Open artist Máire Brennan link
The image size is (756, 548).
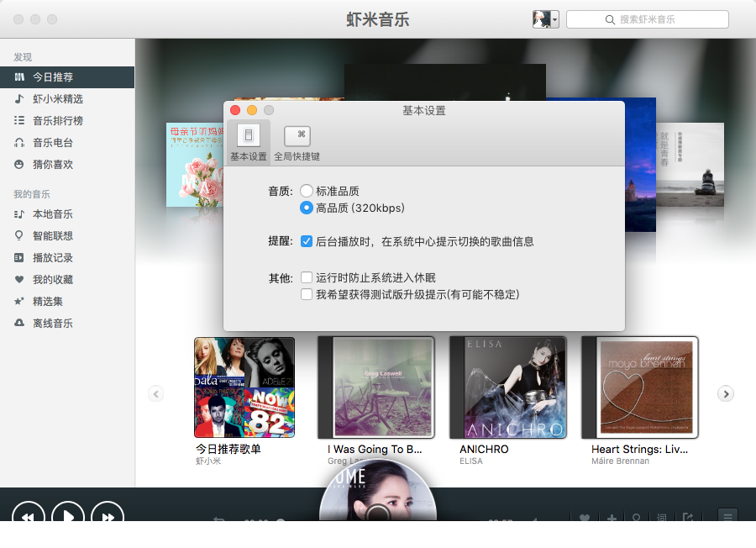pyautogui.click(x=620, y=461)
